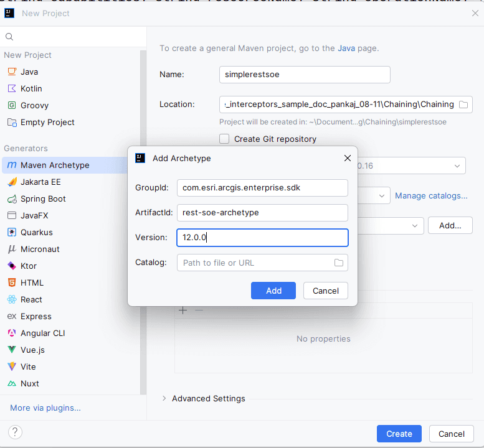Click the Quarkus icon
This screenshot has width=484, height=448.
tap(12, 233)
